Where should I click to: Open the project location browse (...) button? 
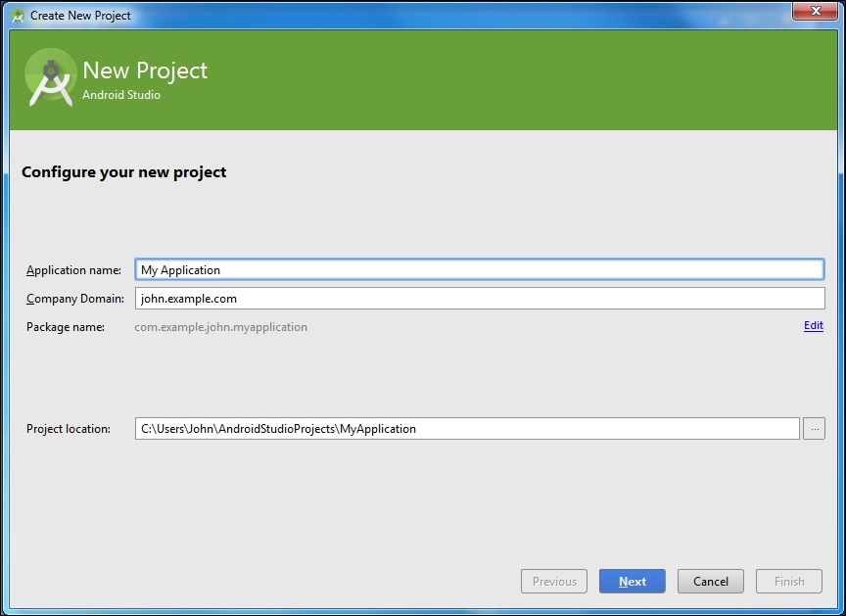click(814, 429)
